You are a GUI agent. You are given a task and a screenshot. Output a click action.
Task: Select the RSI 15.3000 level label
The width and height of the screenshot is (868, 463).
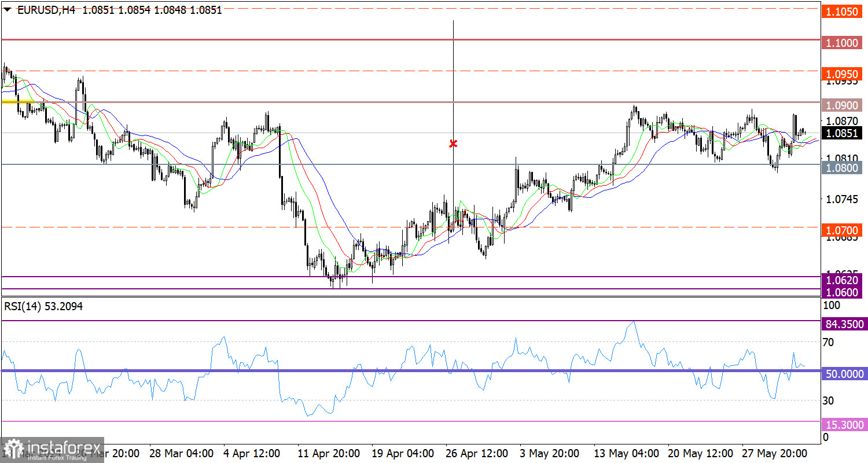click(844, 425)
